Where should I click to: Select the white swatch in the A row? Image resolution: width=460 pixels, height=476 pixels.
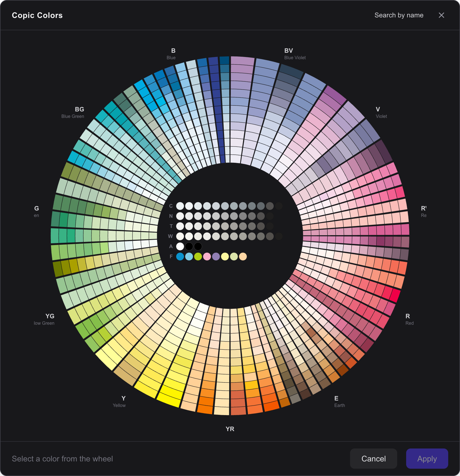pos(180,246)
